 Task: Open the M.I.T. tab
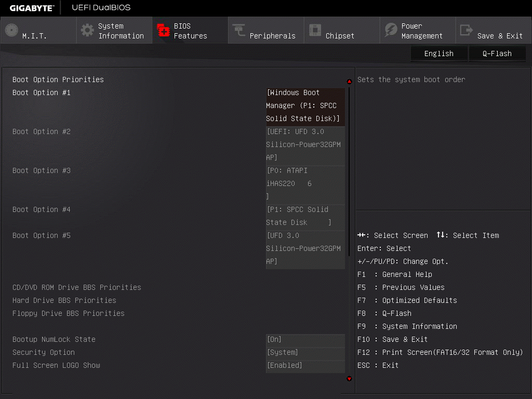tap(38, 30)
